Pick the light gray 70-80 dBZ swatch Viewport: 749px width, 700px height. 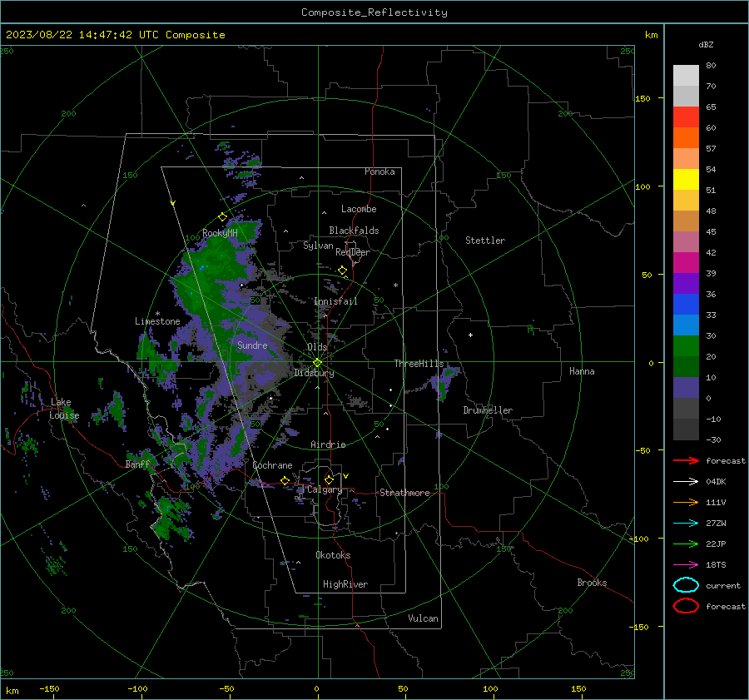[x=686, y=76]
